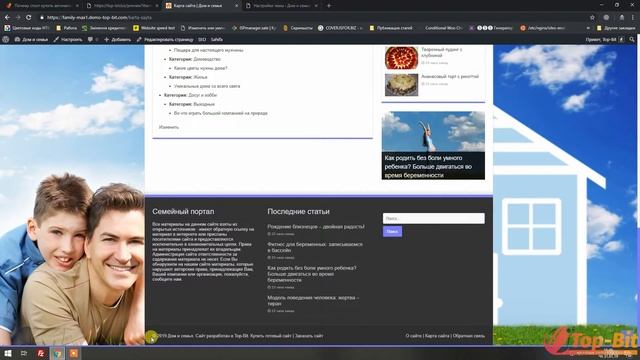640x360 pixels.
Task: Open category link 'Жилья'
Action: [x=200, y=77]
